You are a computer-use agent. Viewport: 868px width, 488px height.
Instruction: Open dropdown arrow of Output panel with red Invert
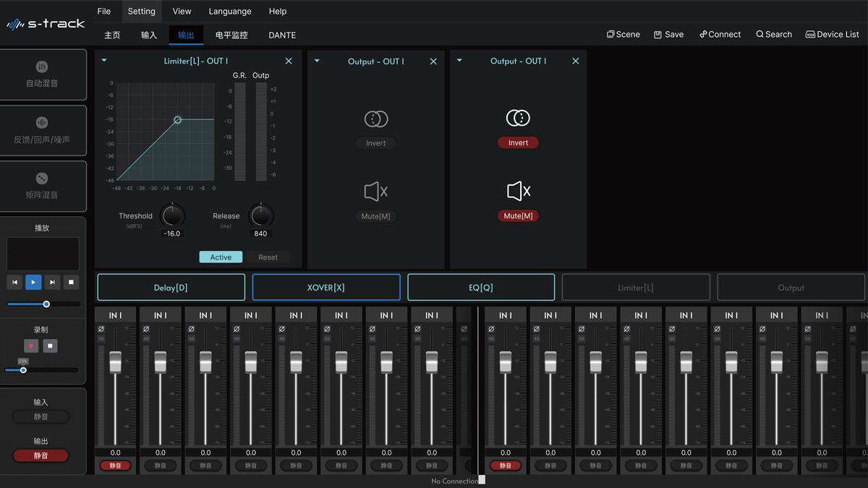459,61
